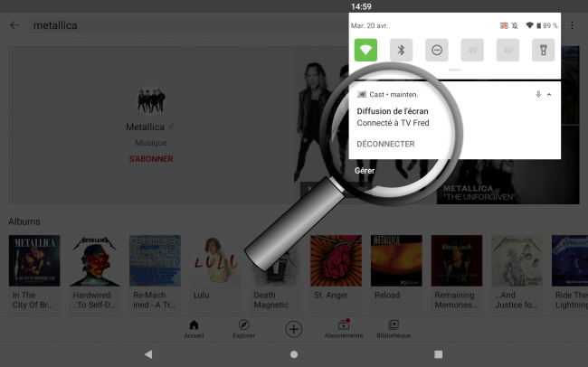Tap the Wi-Fi signal status icon
Viewport: 588px width, 367px height.
529,25
